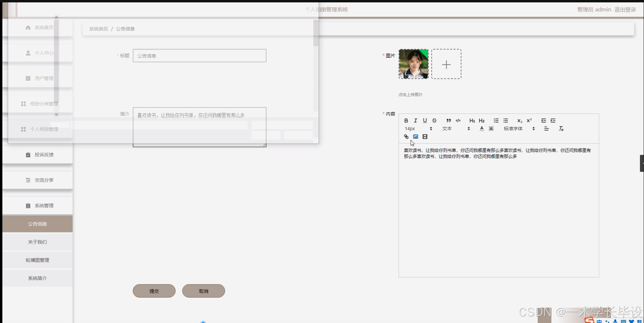Open 交流分享 in the sidebar
This screenshot has width=644, height=323.
coord(38,180)
